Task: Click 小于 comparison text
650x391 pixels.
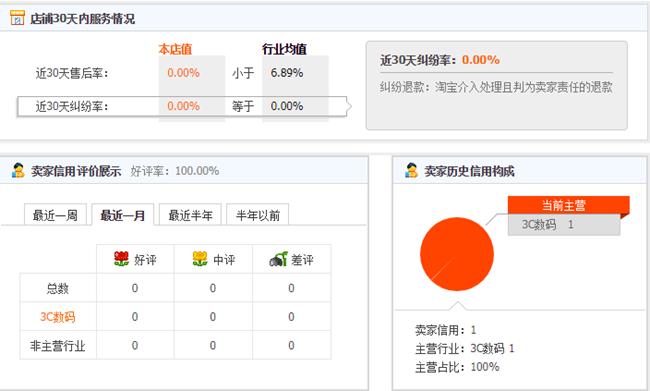Action: (243, 73)
